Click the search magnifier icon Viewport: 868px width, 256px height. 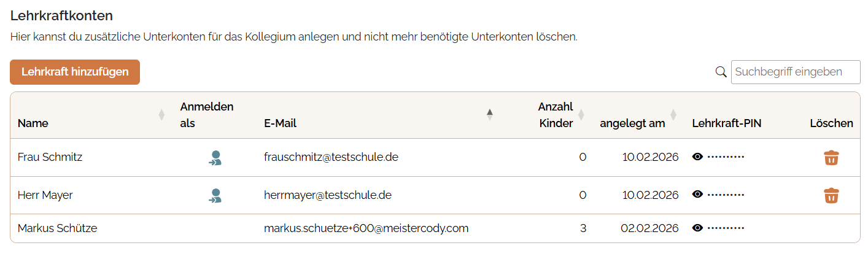pyautogui.click(x=721, y=72)
